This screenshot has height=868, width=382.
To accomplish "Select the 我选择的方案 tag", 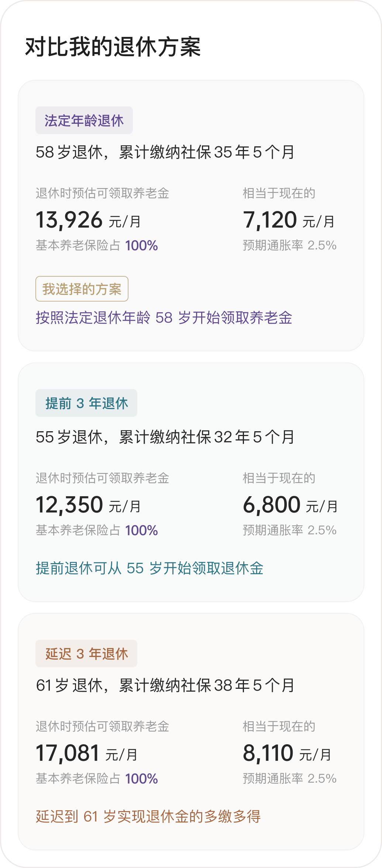I will pos(82,289).
